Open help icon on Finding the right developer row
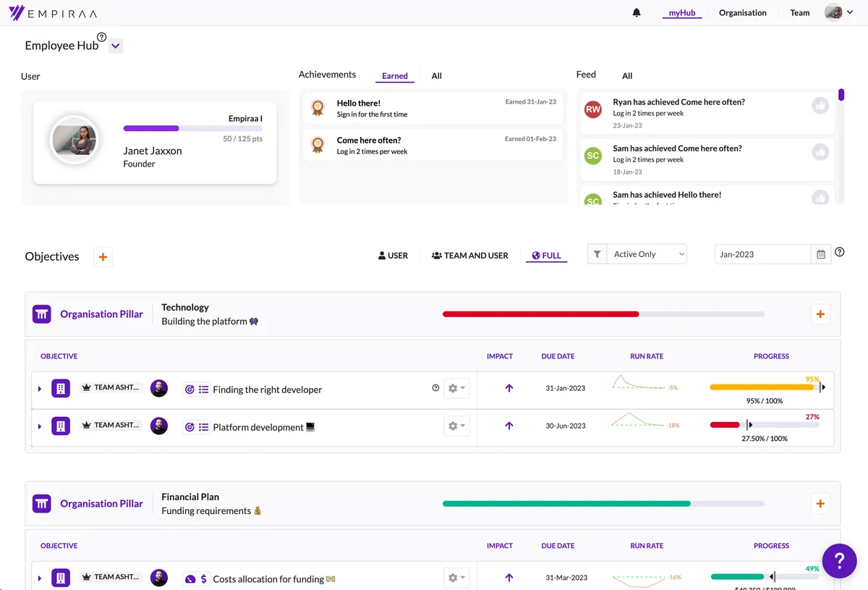The height and width of the screenshot is (590, 868). 435,388
